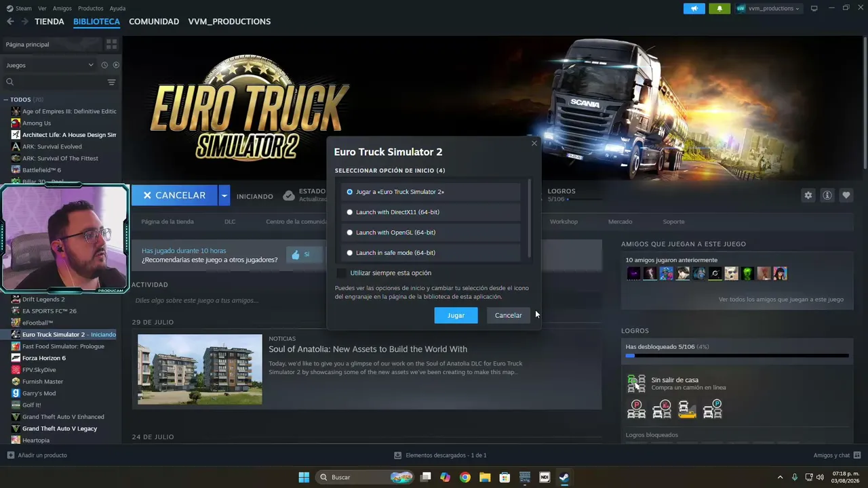Cancel the game launch with blue CANCELAR
Viewport: 868px width, 488px height.
click(x=174, y=195)
